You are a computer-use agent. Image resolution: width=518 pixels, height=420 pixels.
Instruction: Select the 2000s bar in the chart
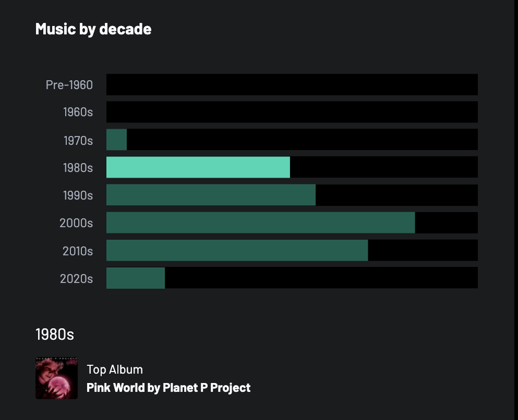click(260, 223)
